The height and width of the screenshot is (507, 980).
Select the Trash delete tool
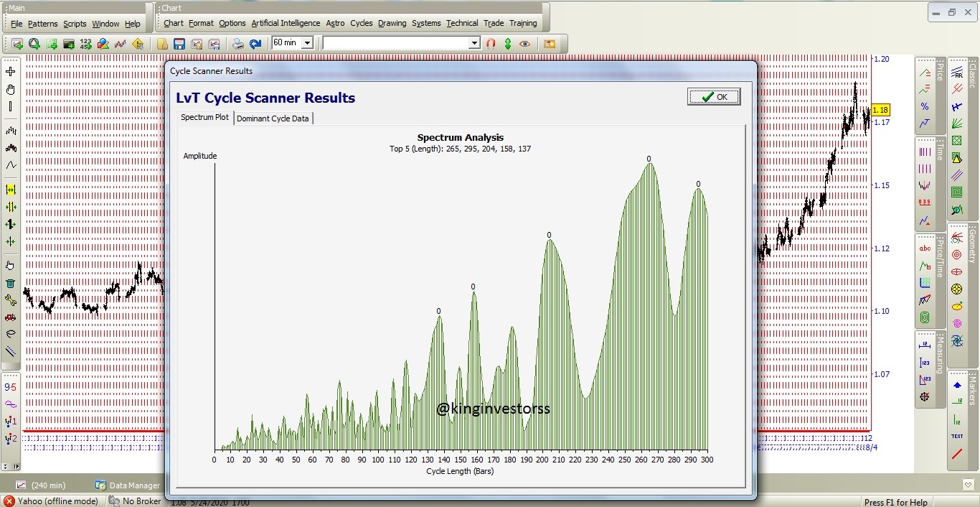point(10,285)
